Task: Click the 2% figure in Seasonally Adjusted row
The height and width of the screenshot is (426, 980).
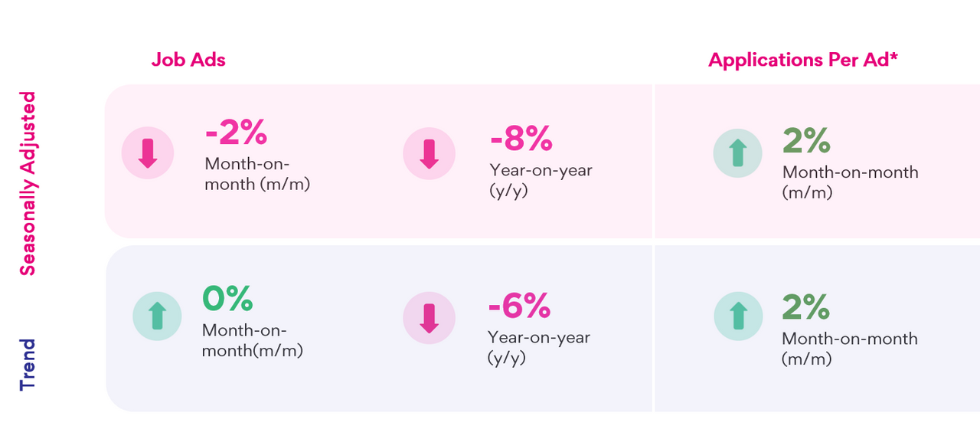Action: tap(806, 141)
